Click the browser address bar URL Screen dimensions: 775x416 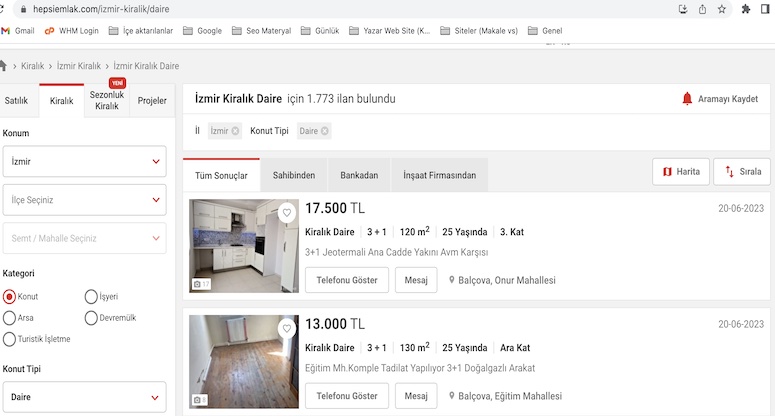(x=101, y=9)
